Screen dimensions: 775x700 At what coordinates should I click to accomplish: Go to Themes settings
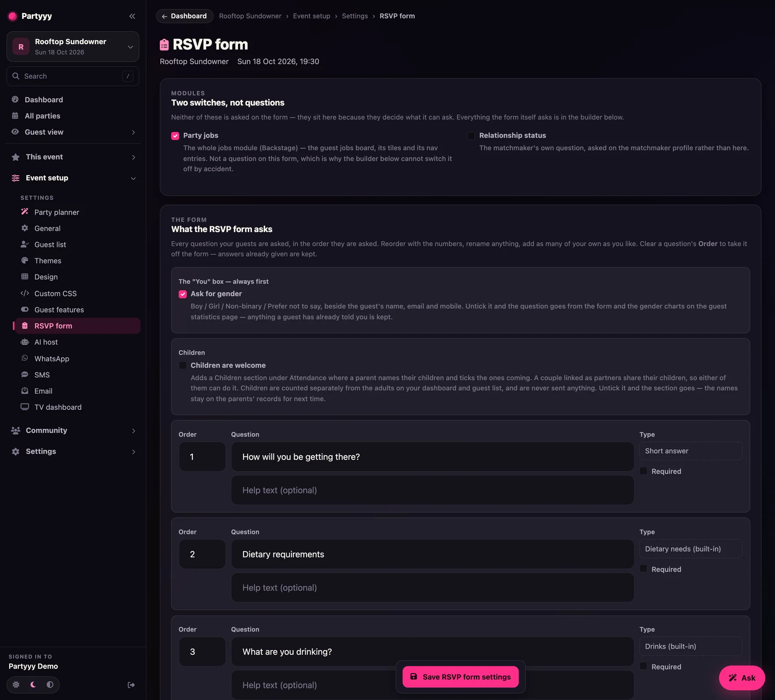click(77, 261)
